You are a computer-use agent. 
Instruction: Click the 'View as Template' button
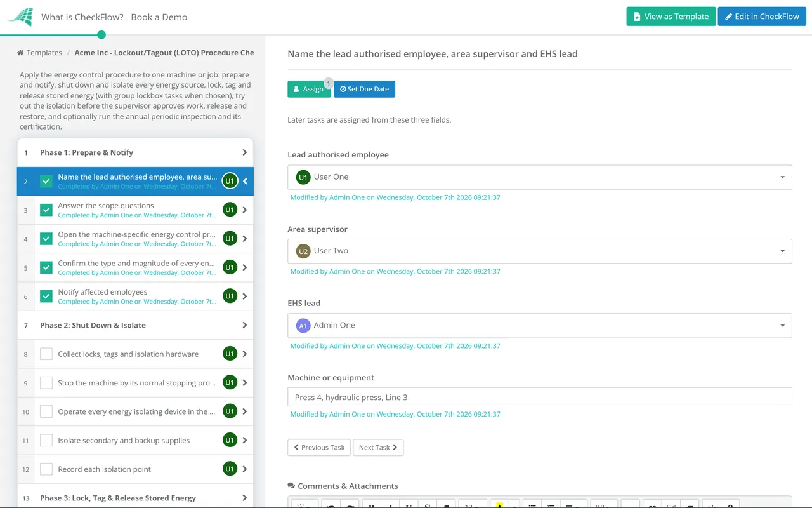tap(671, 17)
